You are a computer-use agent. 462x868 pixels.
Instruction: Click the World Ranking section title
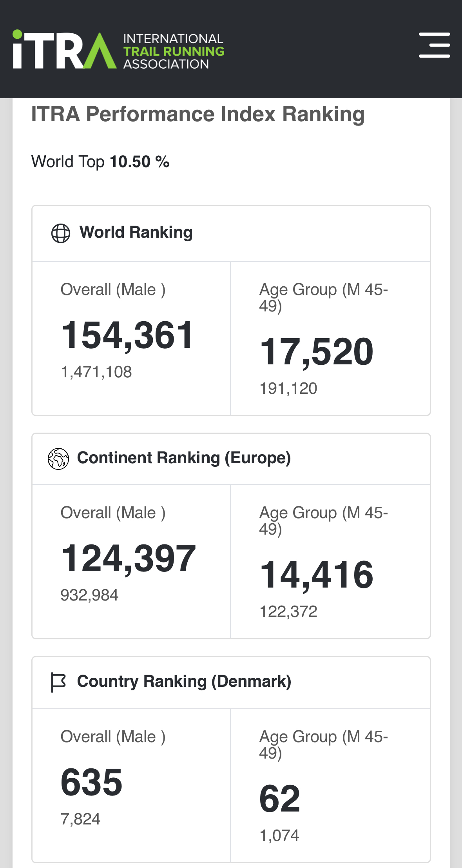(x=136, y=232)
